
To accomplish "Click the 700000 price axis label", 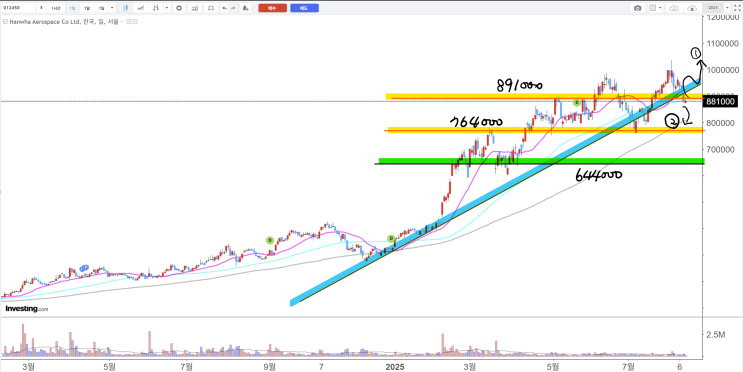I will [x=721, y=149].
